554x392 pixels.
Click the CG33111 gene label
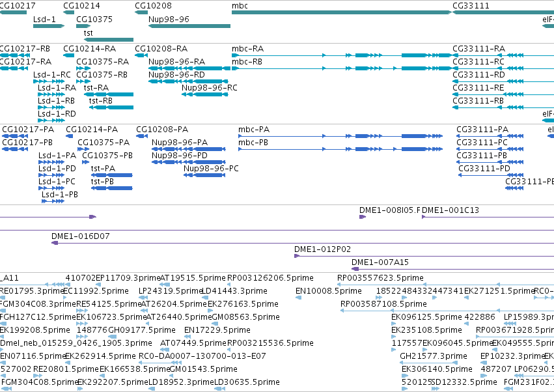[x=471, y=6]
